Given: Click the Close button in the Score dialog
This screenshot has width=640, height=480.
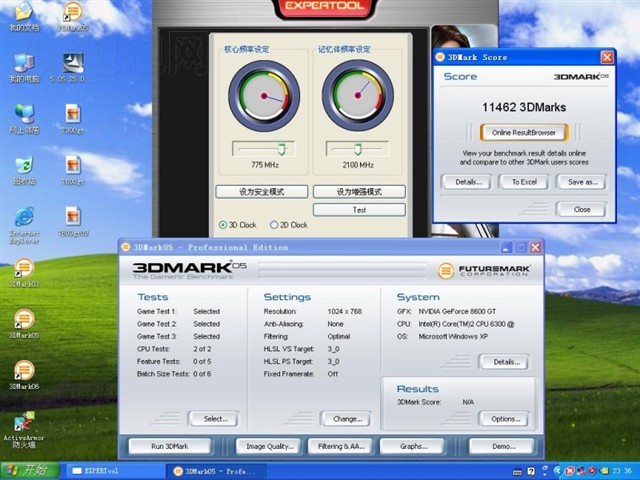Looking at the screenshot, I should [582, 209].
